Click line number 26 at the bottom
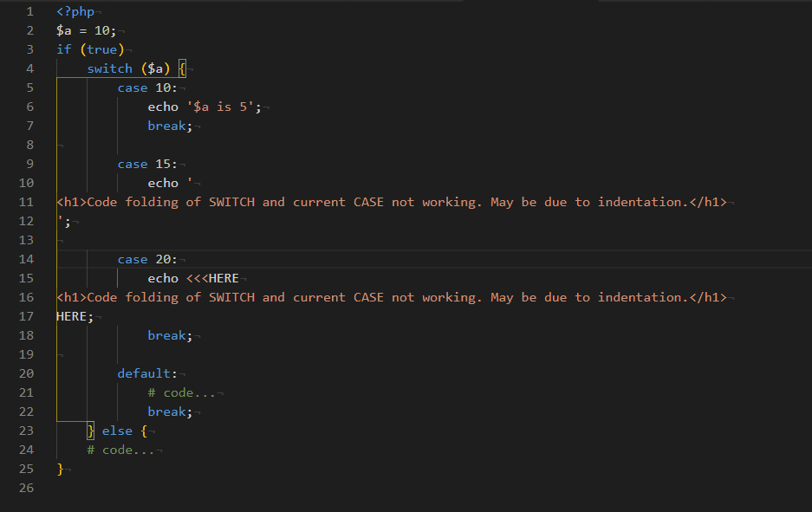 click(26, 487)
